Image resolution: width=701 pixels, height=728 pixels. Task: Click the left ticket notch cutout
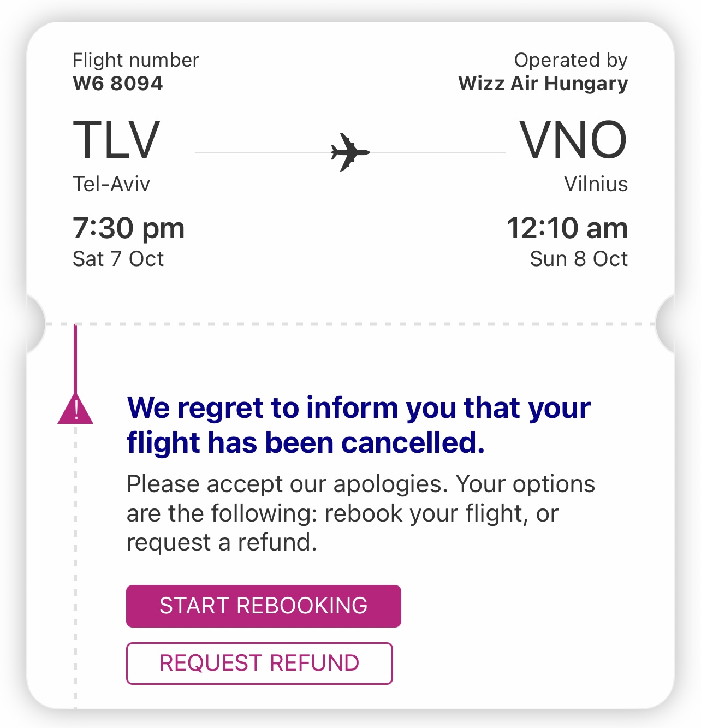(35, 324)
